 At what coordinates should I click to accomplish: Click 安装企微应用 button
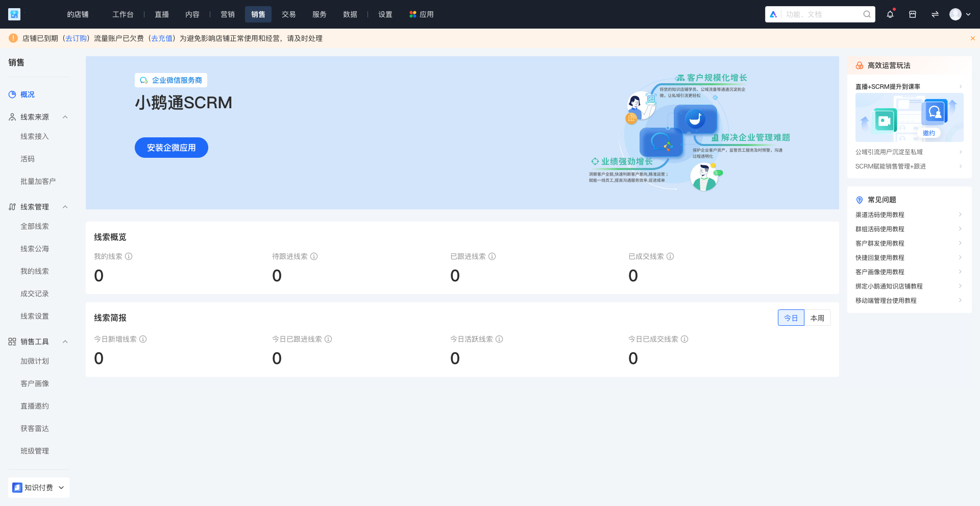[x=171, y=148]
